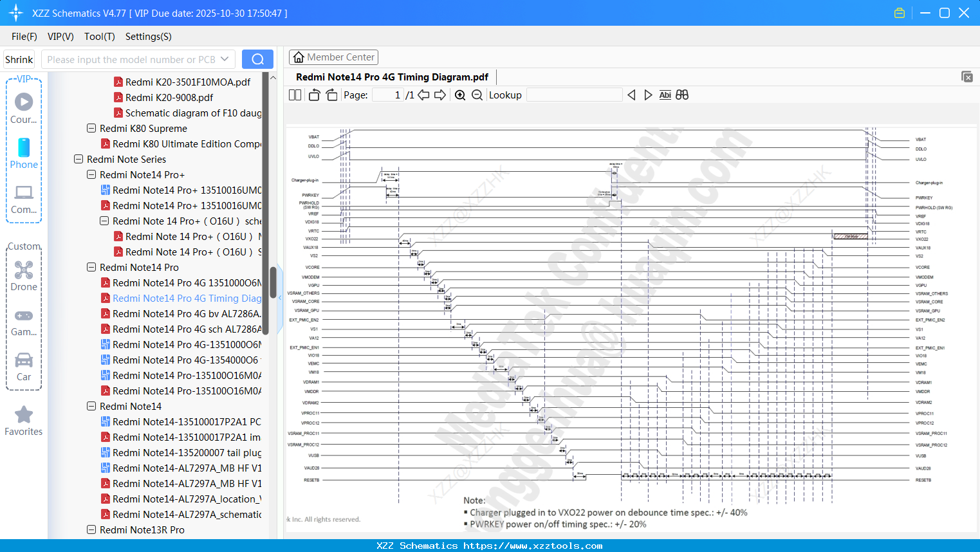Click the Shrink button
The image size is (980, 552).
(x=19, y=59)
